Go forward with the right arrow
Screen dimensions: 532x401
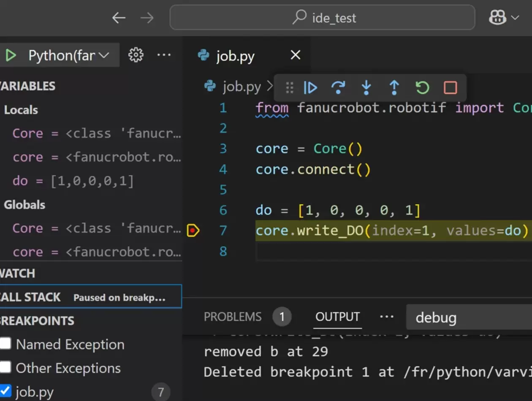(x=147, y=18)
